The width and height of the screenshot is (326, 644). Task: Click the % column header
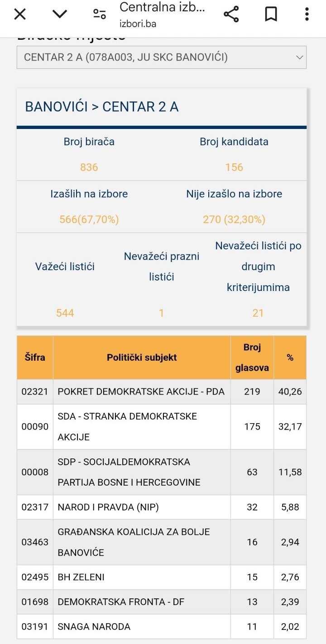point(290,358)
